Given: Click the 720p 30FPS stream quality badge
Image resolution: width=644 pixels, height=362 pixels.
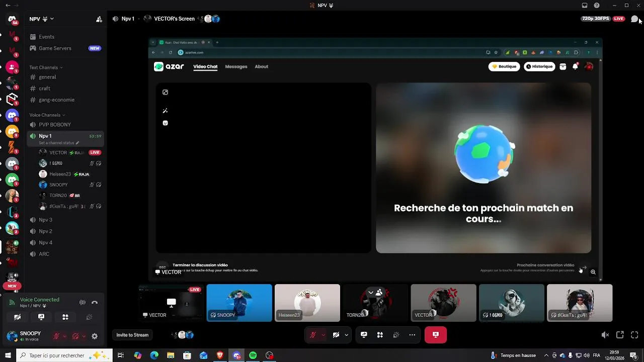Looking at the screenshot, I should 596,19.
